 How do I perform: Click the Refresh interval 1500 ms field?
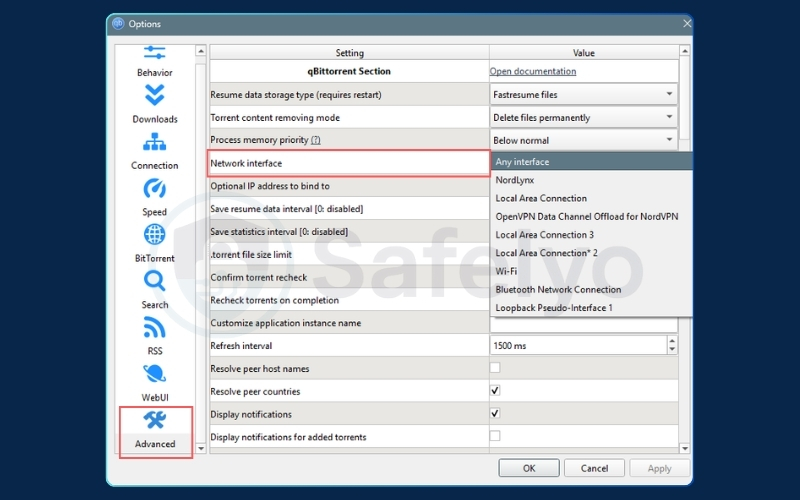578,345
